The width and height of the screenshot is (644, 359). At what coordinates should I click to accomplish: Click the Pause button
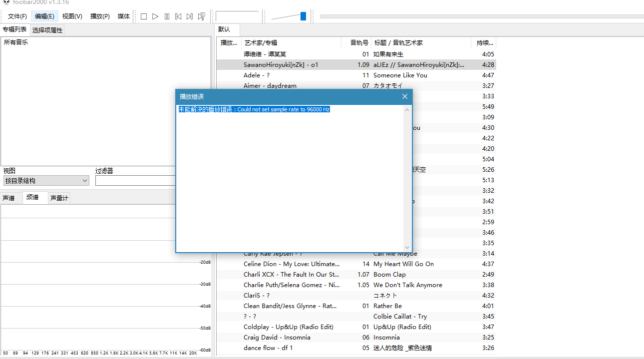pos(167,16)
